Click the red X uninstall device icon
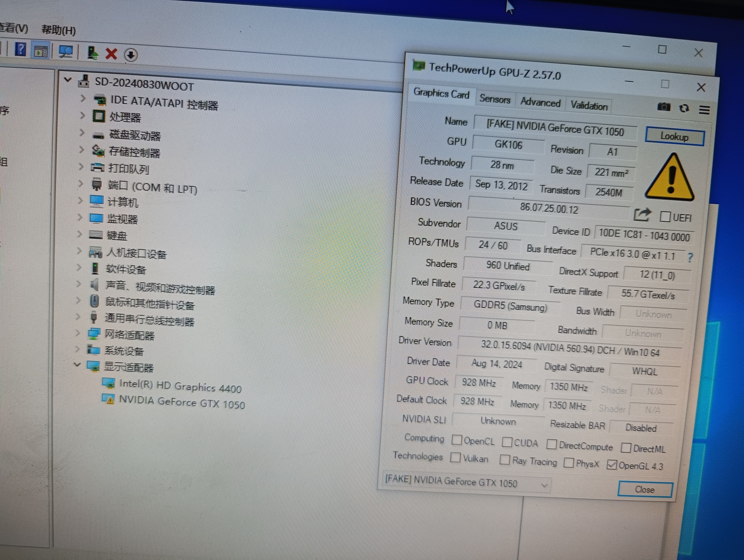Screen dimensions: 744x560 pyautogui.click(x=111, y=54)
